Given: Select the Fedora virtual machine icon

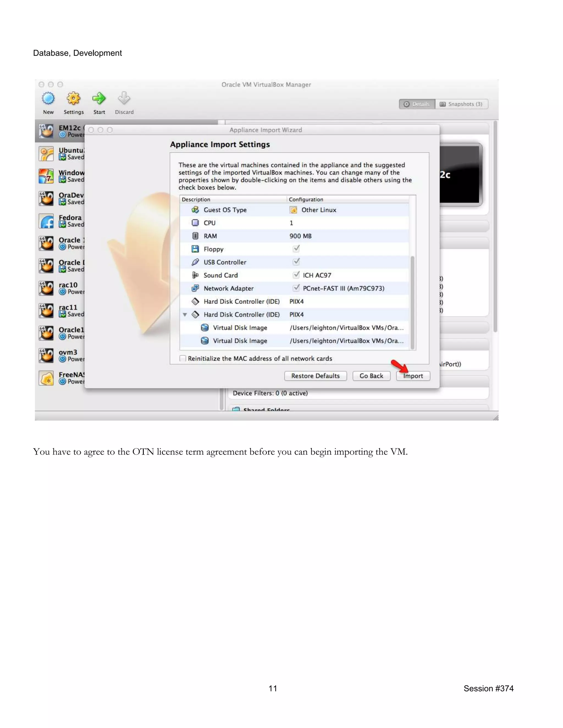Looking at the screenshot, I should point(46,221).
